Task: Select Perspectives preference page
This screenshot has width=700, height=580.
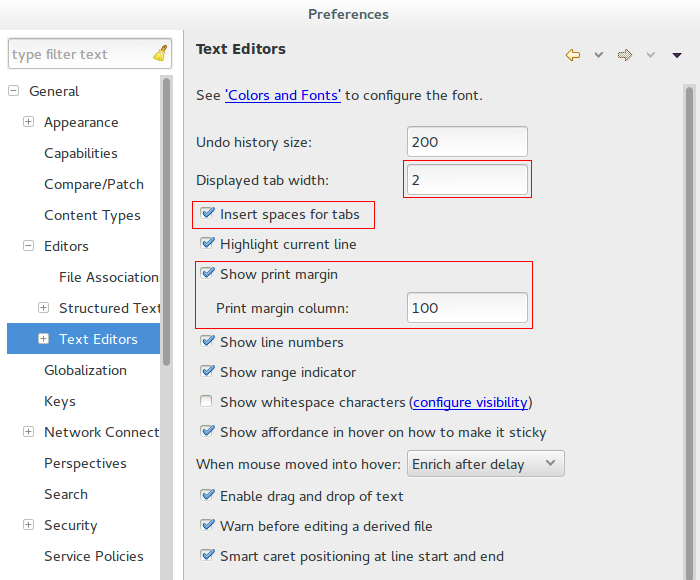Action: [85, 463]
